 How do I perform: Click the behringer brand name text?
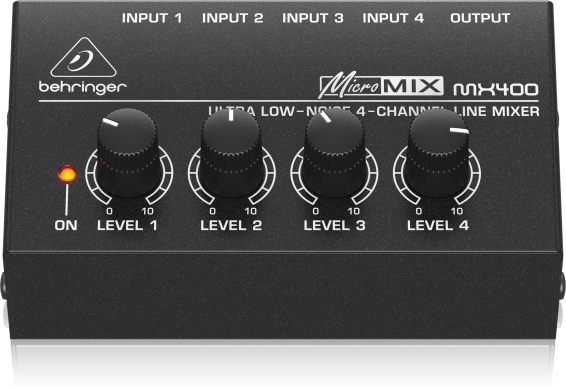83,88
